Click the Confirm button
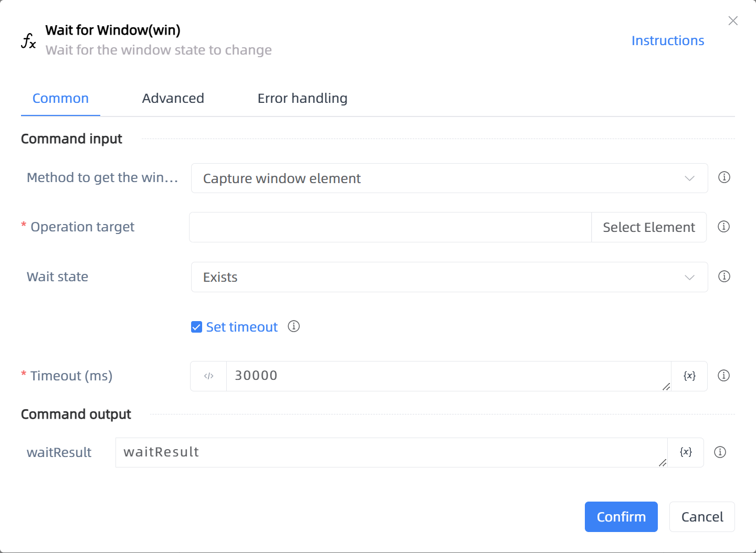Viewport: 756px width, 553px height. [621, 517]
